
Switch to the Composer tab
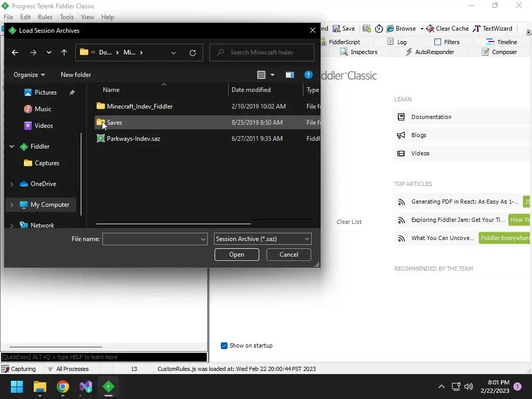tap(499, 52)
